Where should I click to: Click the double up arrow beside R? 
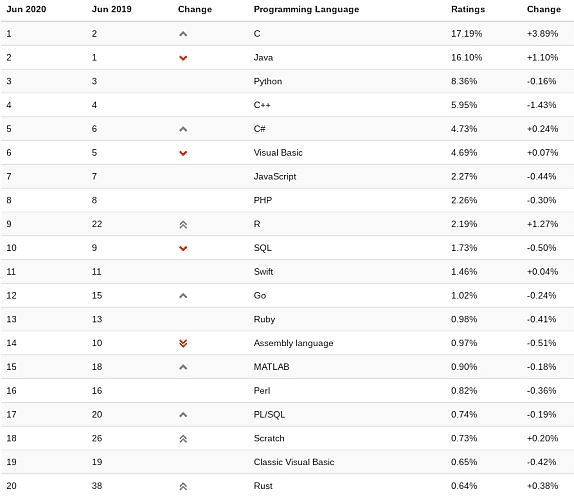183,224
